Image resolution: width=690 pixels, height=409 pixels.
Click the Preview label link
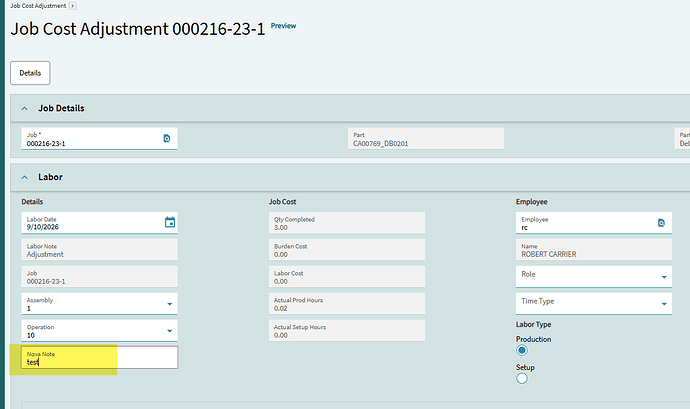pos(283,26)
